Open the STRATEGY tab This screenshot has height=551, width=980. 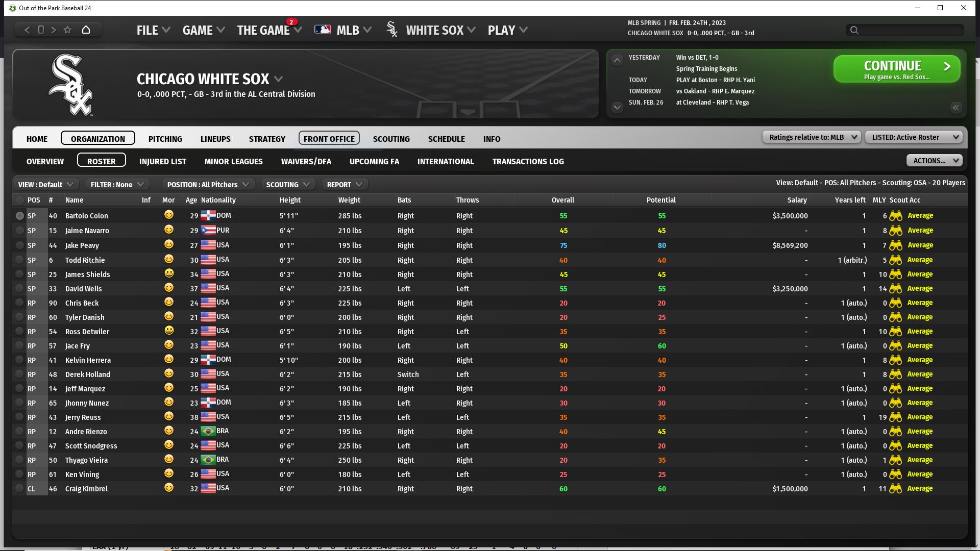267,139
